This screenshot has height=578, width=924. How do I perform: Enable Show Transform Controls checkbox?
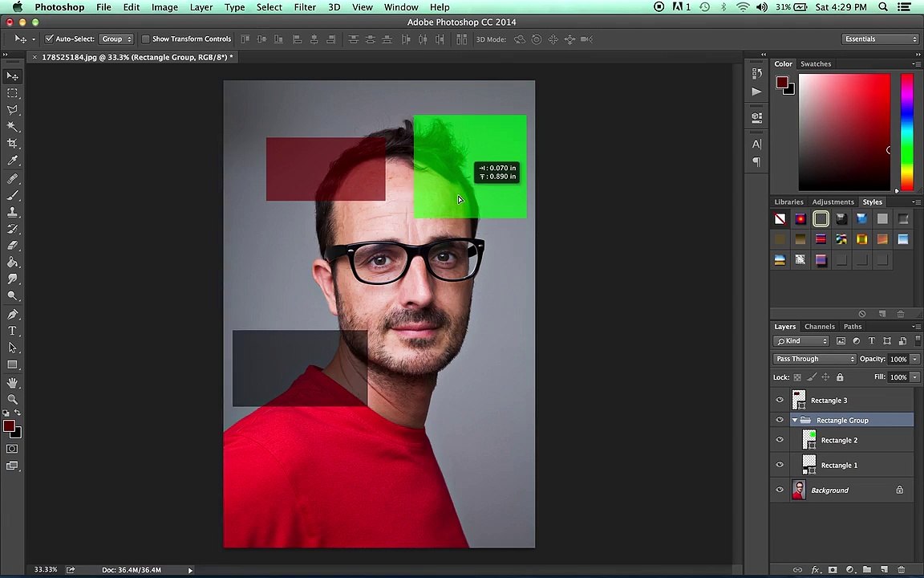tap(145, 39)
